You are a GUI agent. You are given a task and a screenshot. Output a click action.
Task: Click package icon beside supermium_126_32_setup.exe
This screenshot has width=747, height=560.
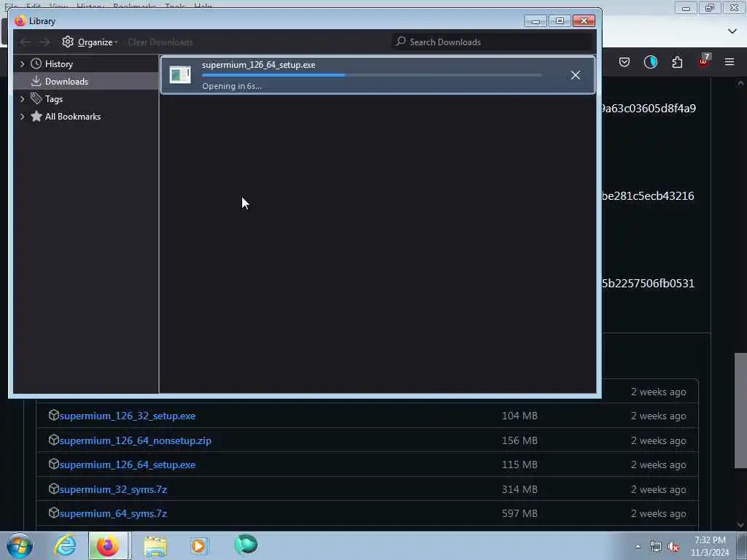(53, 415)
